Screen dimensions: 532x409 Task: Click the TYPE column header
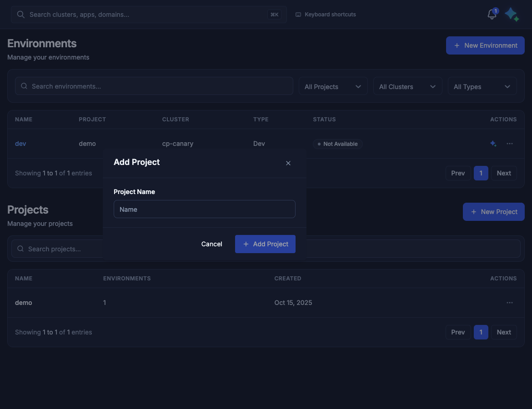(261, 120)
